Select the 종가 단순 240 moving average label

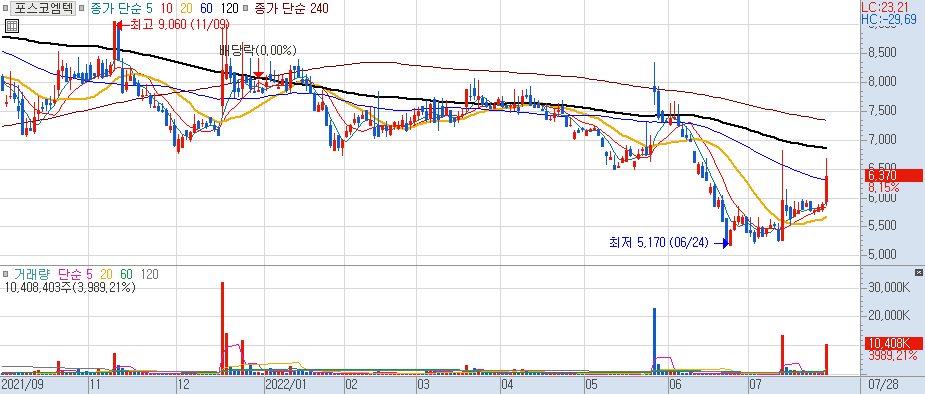click(291, 9)
